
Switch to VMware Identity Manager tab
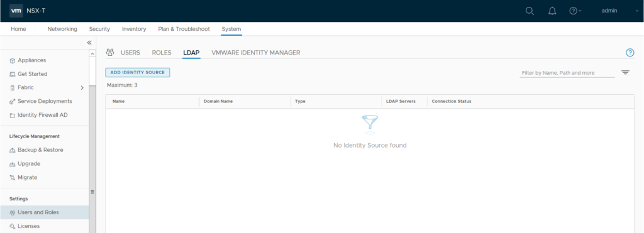tap(256, 53)
